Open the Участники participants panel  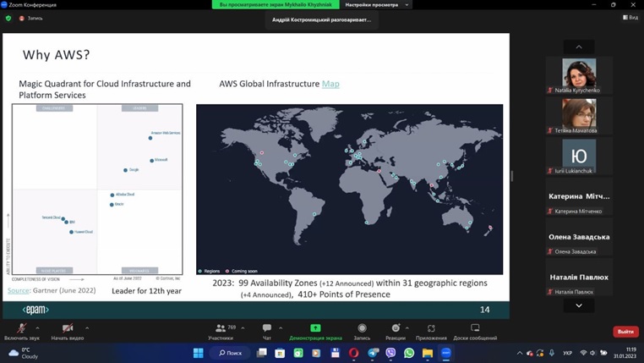pos(221,332)
